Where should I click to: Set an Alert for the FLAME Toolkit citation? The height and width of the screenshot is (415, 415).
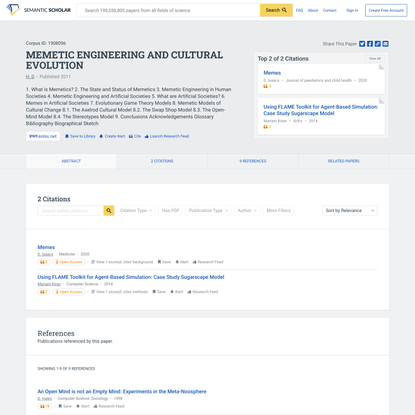coord(177,292)
